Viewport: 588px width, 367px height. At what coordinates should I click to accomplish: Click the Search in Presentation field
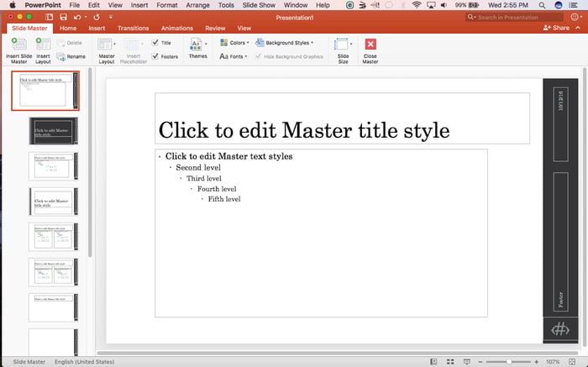coord(514,18)
